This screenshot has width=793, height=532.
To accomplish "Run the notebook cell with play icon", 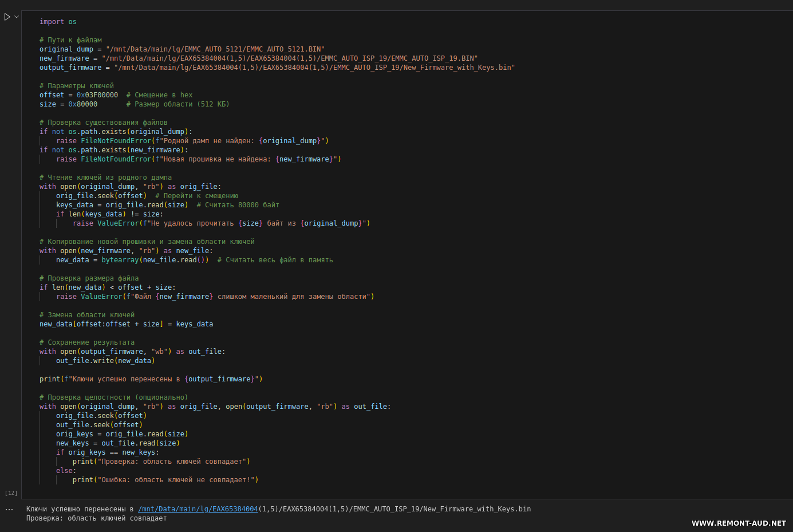I will pos(7,17).
